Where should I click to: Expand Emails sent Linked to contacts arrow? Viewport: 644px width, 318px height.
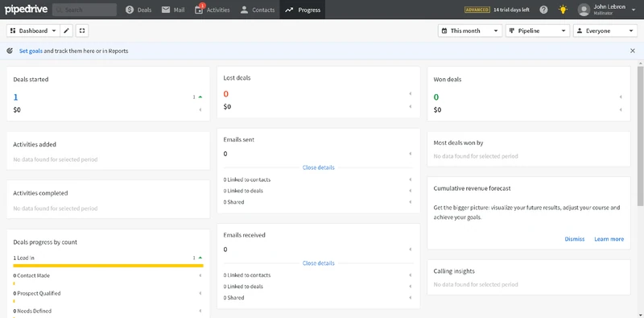(x=411, y=180)
